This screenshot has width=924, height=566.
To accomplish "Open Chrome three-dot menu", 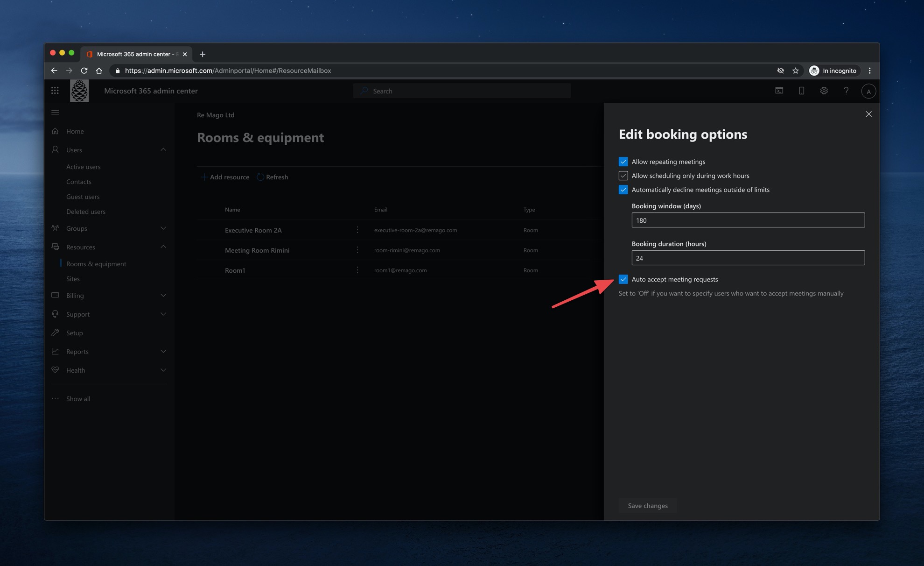I will point(869,71).
